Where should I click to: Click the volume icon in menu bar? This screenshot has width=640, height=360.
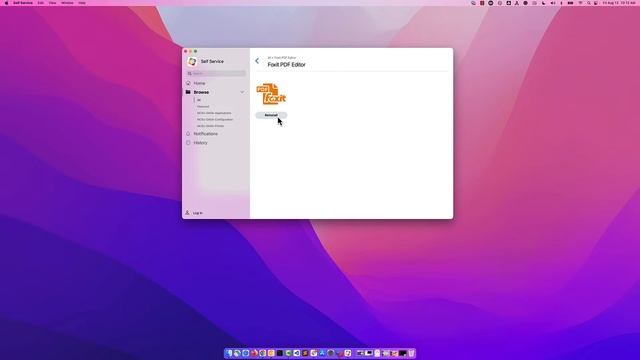click(x=553, y=3)
